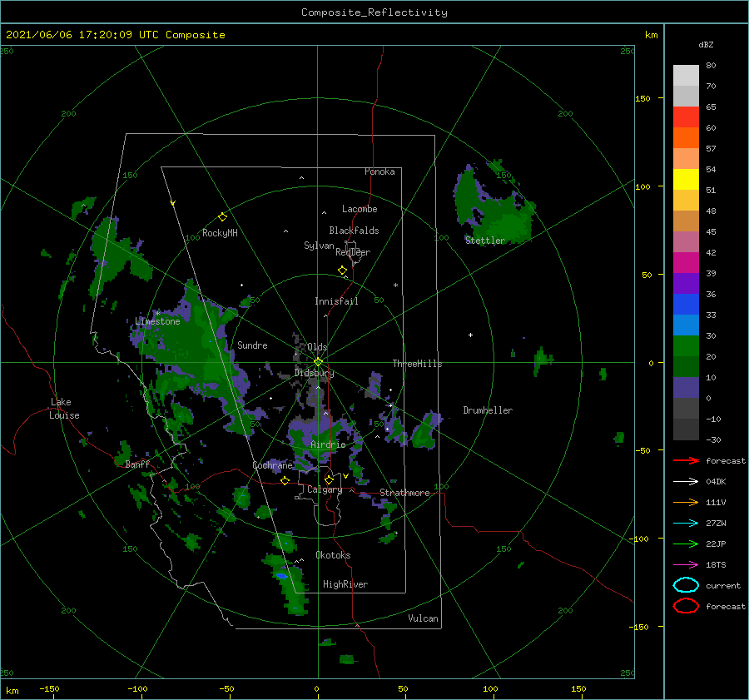
Task: Pick the slate blue swatch between 10 and 0
Action: [686, 388]
